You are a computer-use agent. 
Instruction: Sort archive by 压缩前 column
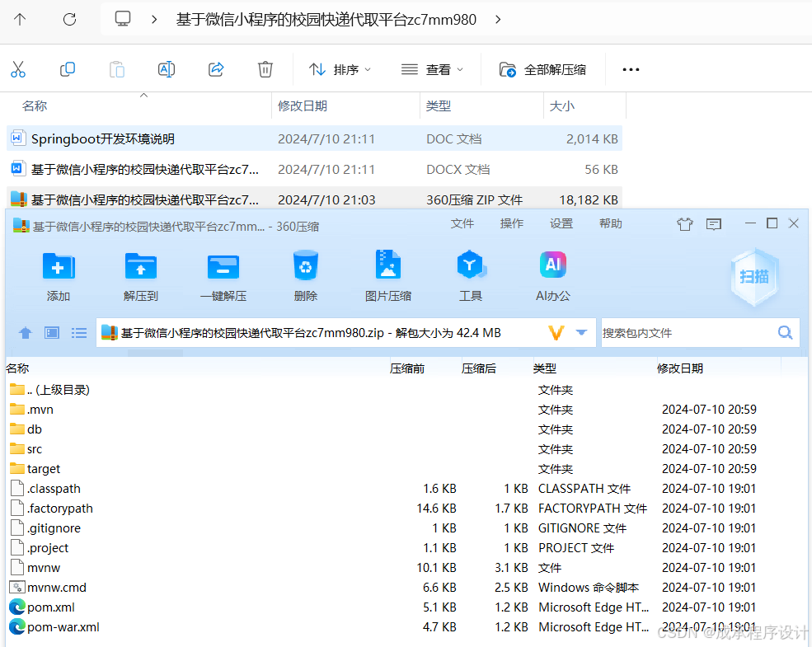[x=407, y=368]
